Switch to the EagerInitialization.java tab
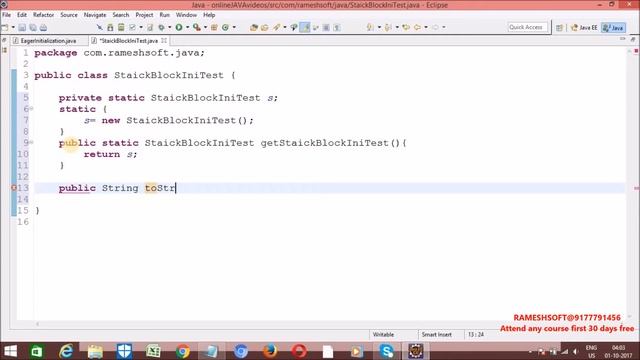This screenshot has width=640, height=360. click(48, 41)
